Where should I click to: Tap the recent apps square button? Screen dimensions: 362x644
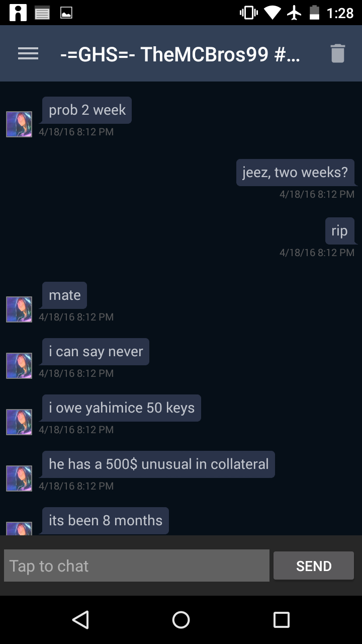(282, 620)
